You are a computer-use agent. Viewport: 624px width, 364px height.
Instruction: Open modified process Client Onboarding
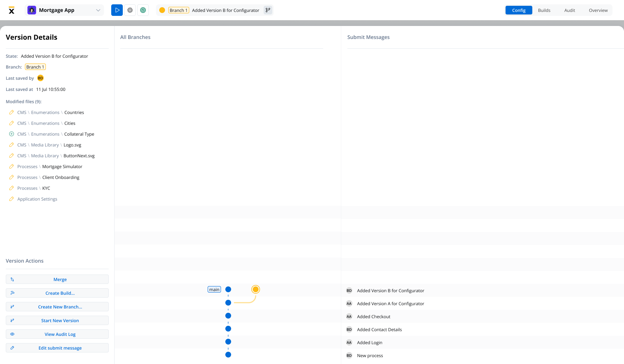(61, 177)
